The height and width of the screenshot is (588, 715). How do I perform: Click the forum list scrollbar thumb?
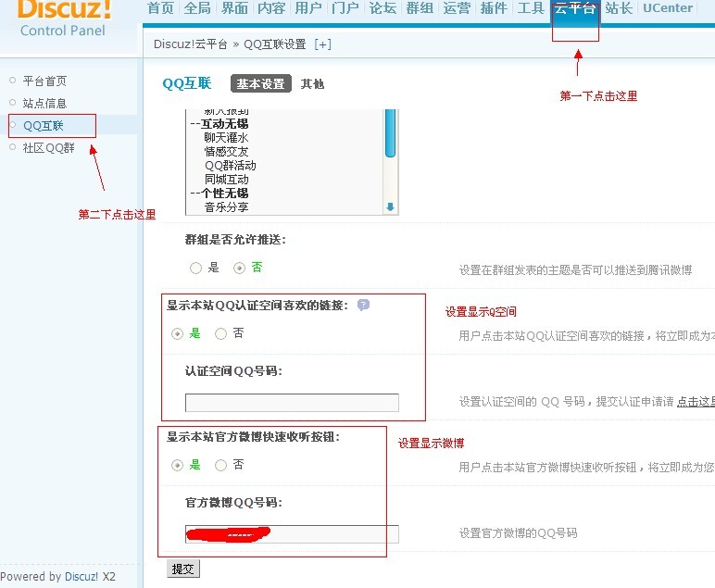(x=390, y=133)
